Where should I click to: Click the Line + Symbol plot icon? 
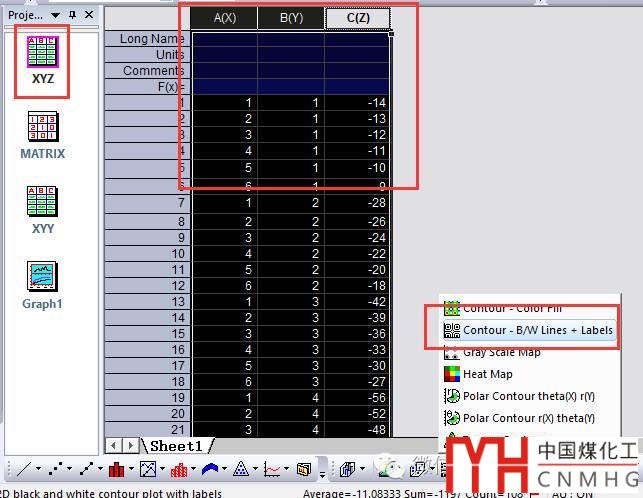88,469
